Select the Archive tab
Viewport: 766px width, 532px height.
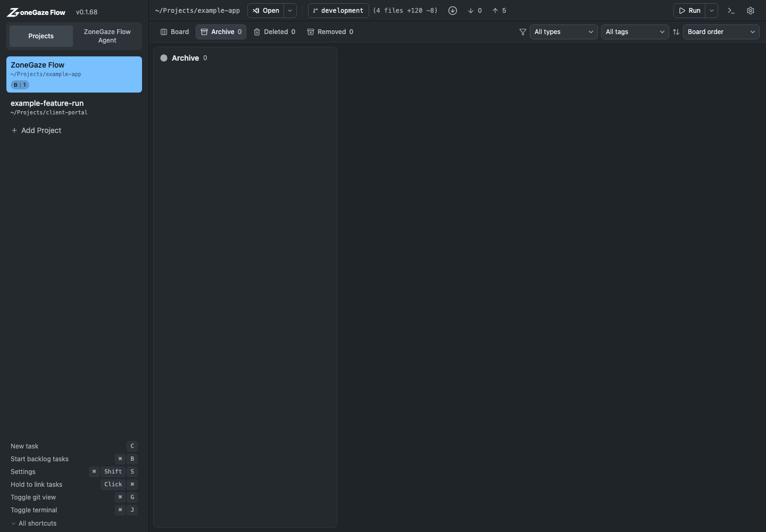[x=221, y=32]
